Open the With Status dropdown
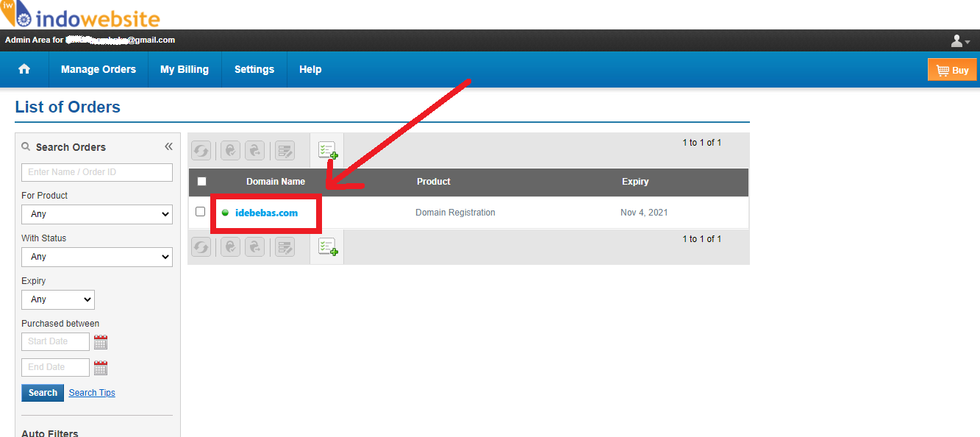This screenshot has width=980, height=437. 97,257
